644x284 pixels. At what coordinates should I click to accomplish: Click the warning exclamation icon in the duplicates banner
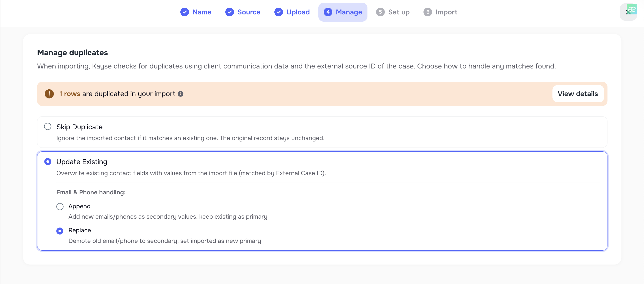coord(49,94)
